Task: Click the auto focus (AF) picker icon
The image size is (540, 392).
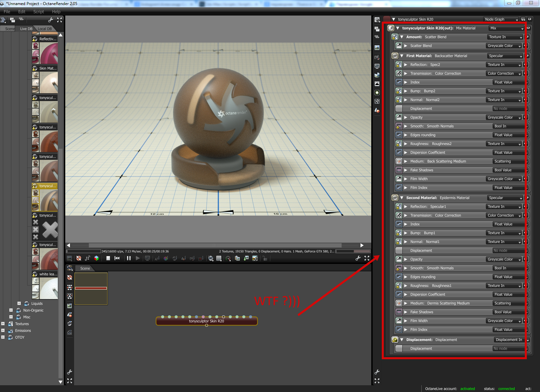Action: coord(157,259)
